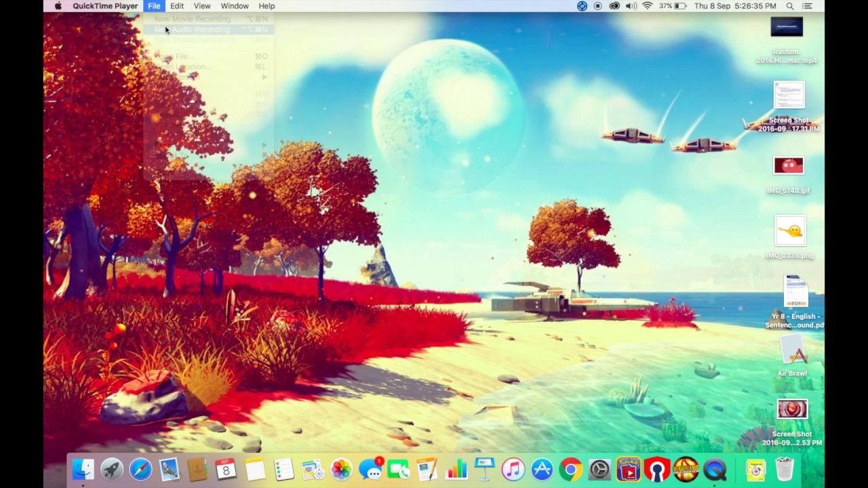Select Yr 8 - English PDF file
868x488 pixels.
coord(795,302)
